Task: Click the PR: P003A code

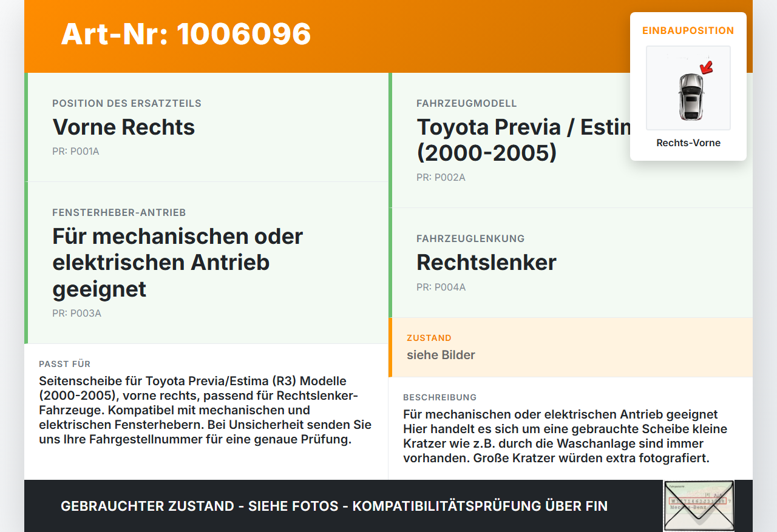Action: 76,314
